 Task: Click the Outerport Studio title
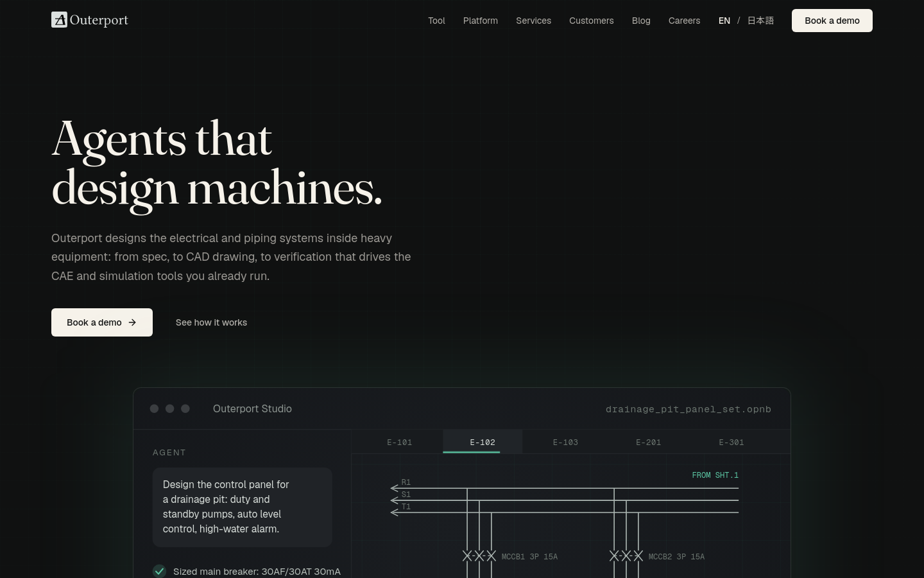252,408
